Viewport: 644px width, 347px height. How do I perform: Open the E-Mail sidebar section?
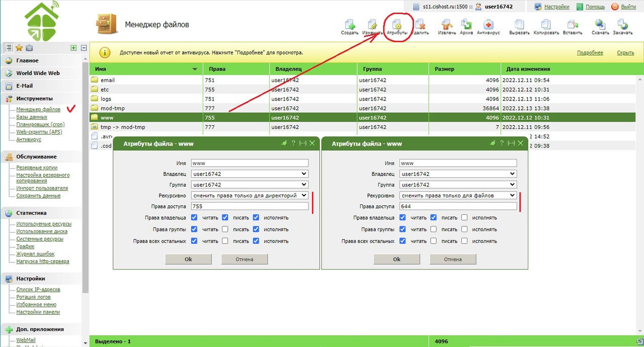click(x=24, y=86)
